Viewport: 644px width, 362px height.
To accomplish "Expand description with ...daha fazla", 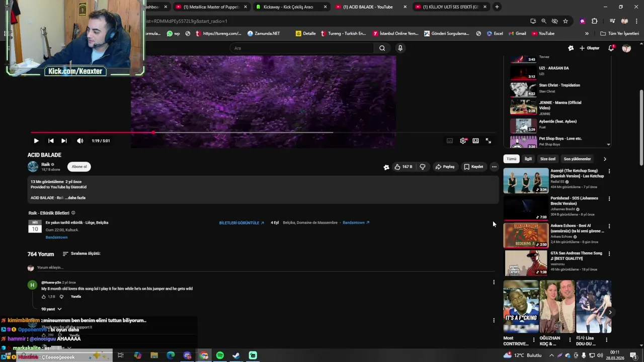I will coord(75,198).
